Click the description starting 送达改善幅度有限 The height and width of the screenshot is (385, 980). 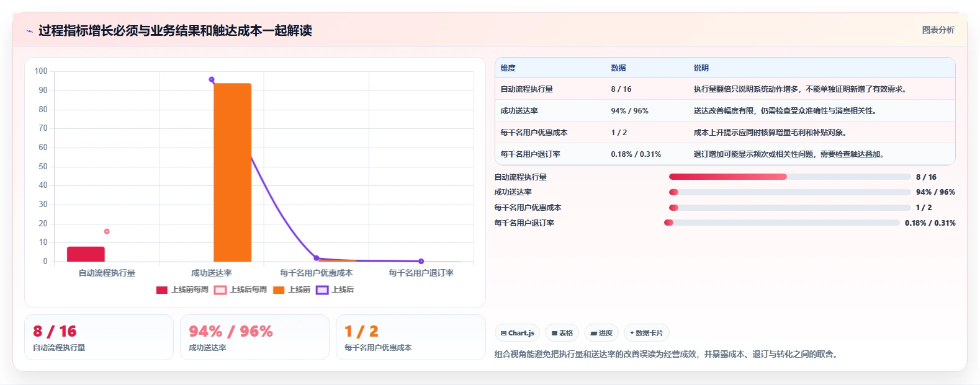[x=785, y=111]
